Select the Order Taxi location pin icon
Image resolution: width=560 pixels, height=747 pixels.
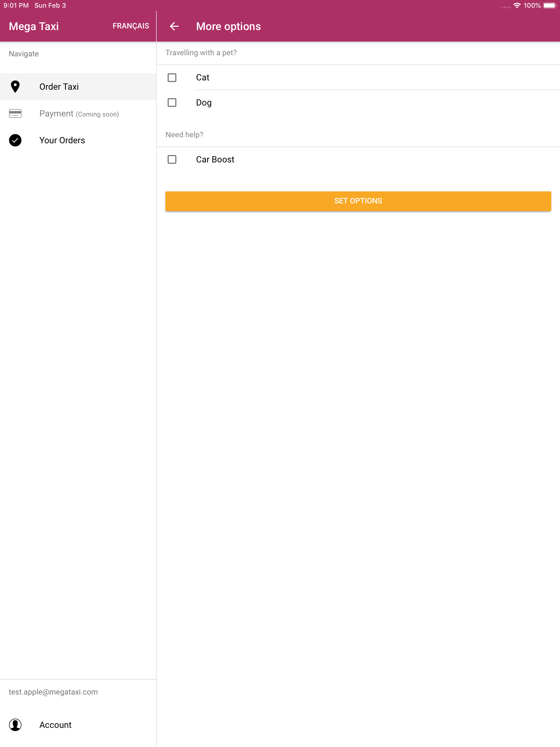(x=15, y=86)
